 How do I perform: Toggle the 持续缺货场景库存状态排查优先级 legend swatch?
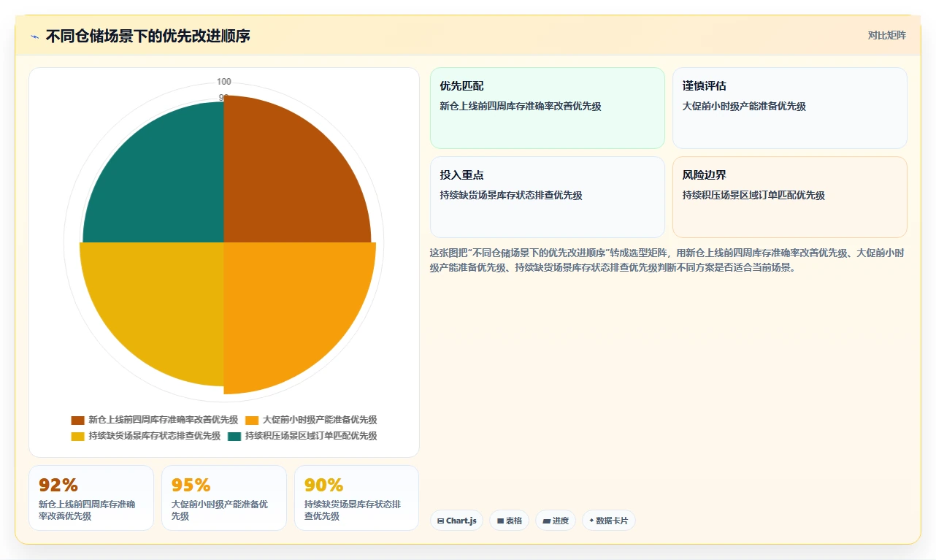point(77,437)
